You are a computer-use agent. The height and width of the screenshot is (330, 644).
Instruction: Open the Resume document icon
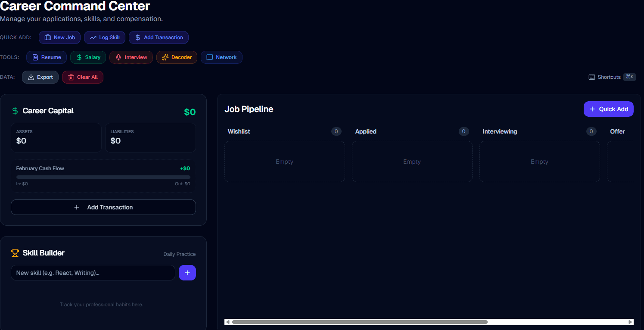tap(34, 57)
